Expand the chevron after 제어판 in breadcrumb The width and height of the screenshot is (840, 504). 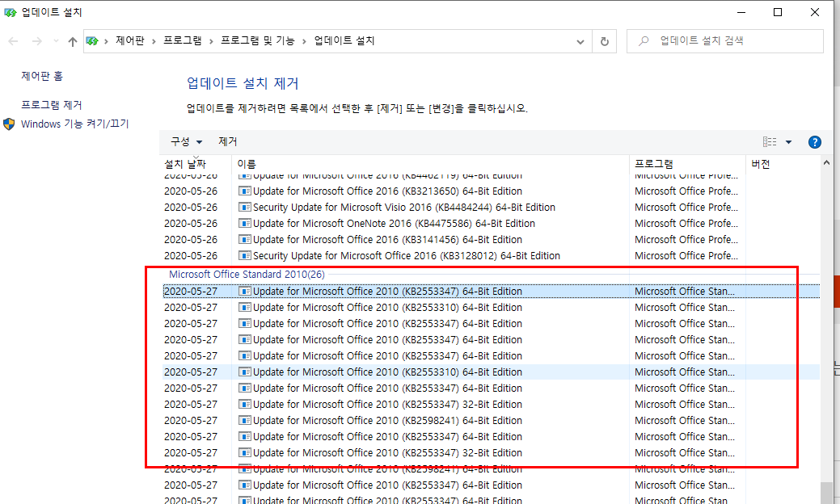[154, 41]
